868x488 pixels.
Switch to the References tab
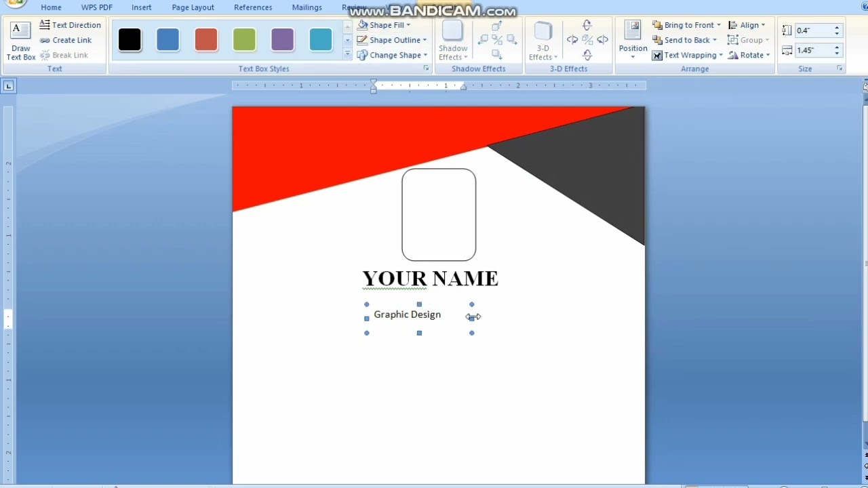point(253,7)
